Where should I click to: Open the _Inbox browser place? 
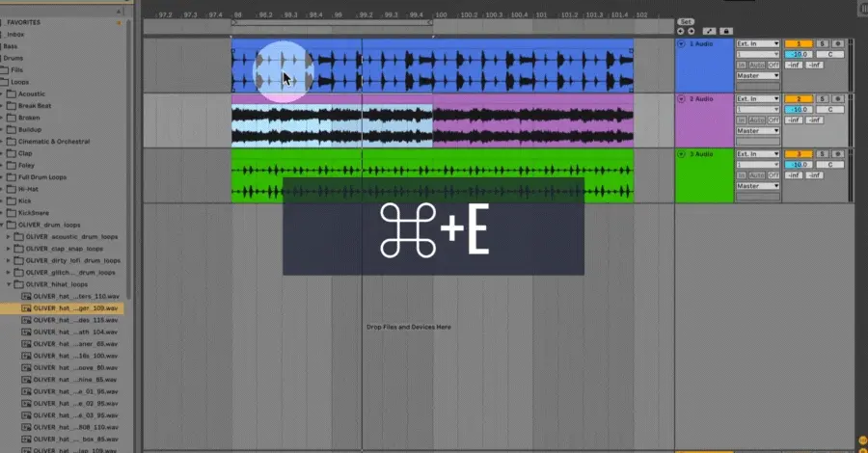[x=14, y=35]
